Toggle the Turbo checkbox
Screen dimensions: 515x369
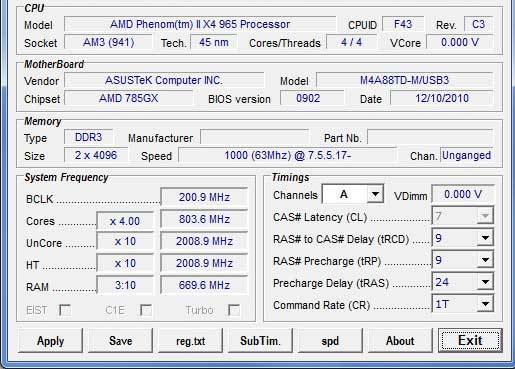click(234, 310)
